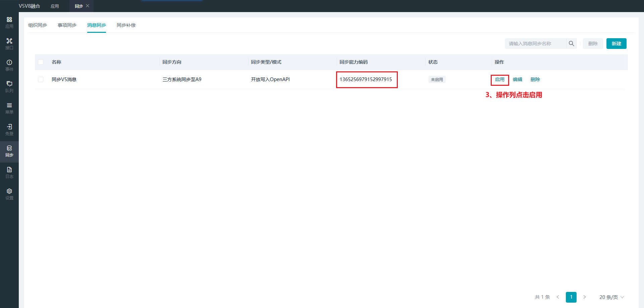Viewport: 644px width, 308px height.
Task: Click the 同步类型/模式 column header
Action: tap(266, 62)
